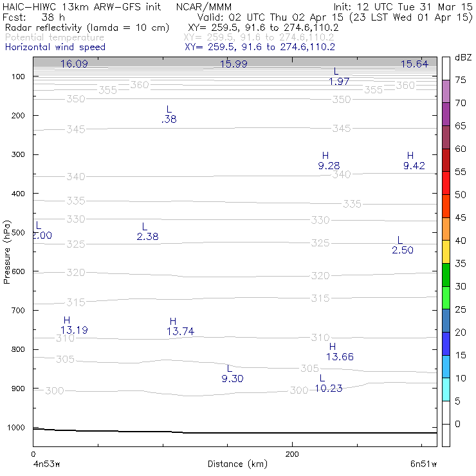476x476 pixels.
Task: Select the blue 15-20 dBZ color band
Action: coord(446,343)
